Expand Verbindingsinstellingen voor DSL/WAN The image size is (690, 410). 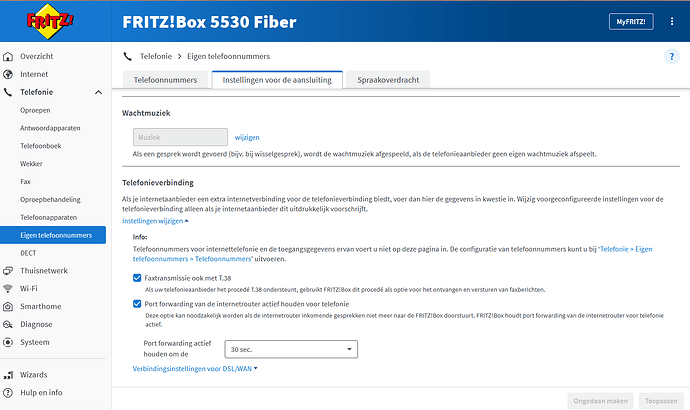(x=195, y=369)
